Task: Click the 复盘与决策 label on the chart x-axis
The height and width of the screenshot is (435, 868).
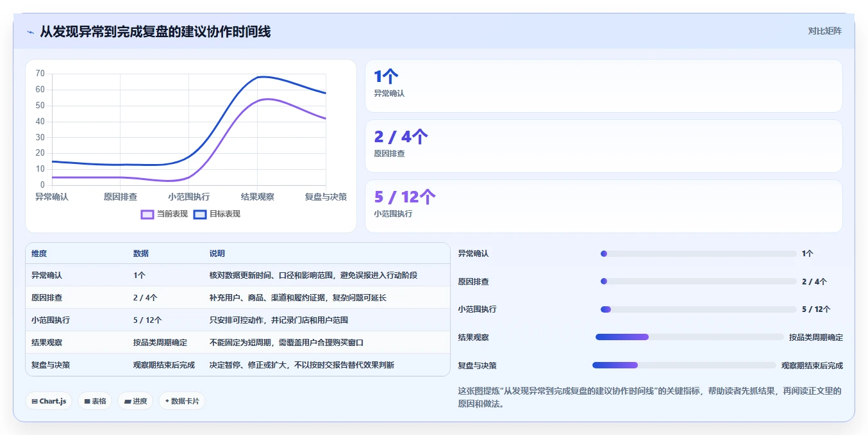Action: [x=326, y=197]
